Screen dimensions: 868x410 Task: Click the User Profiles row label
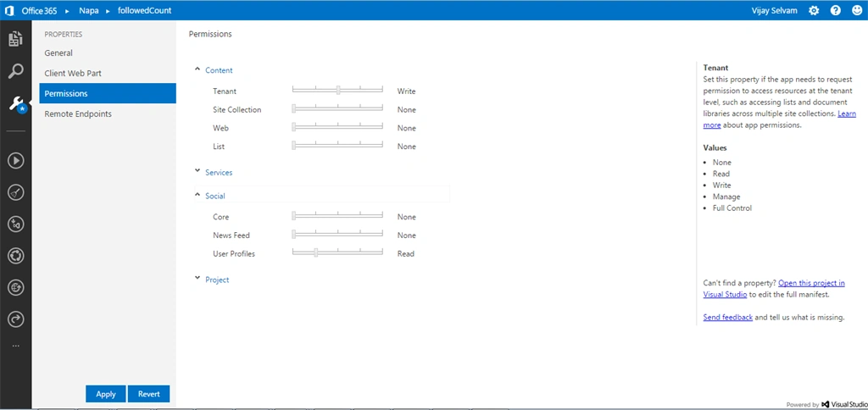click(234, 254)
